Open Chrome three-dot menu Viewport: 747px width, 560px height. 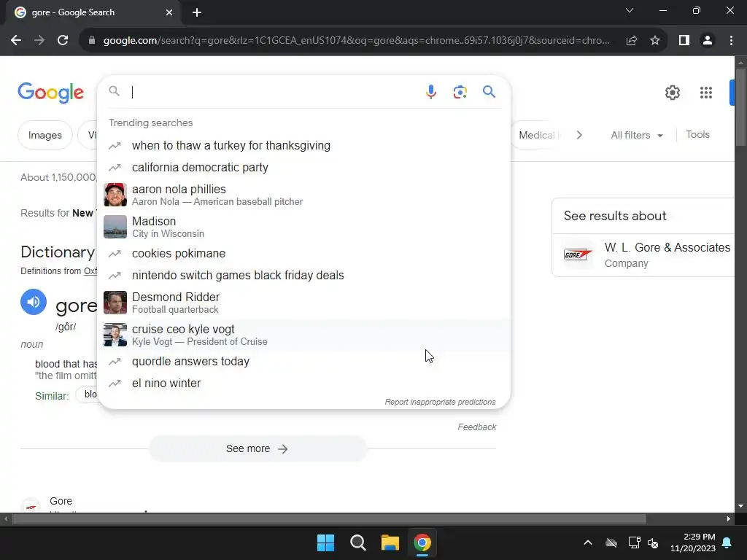(731, 41)
